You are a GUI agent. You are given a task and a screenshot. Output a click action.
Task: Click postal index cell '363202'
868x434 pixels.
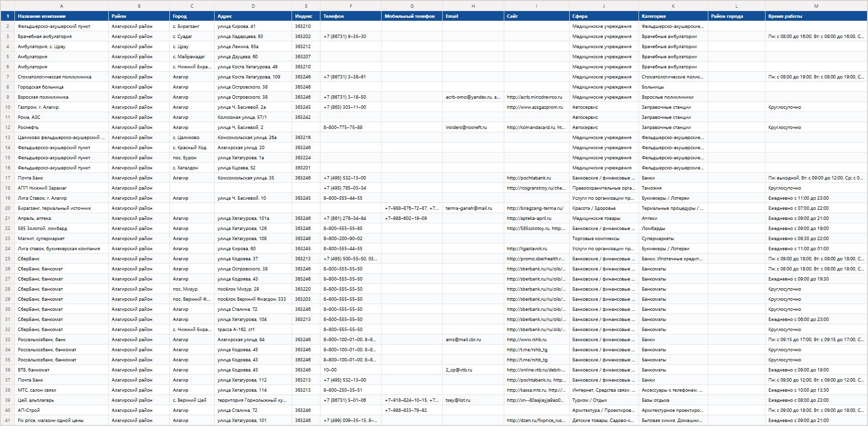(306, 37)
